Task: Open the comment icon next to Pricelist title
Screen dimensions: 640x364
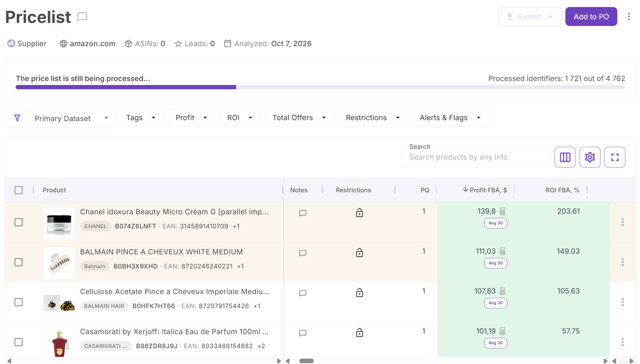Action: [x=82, y=17]
